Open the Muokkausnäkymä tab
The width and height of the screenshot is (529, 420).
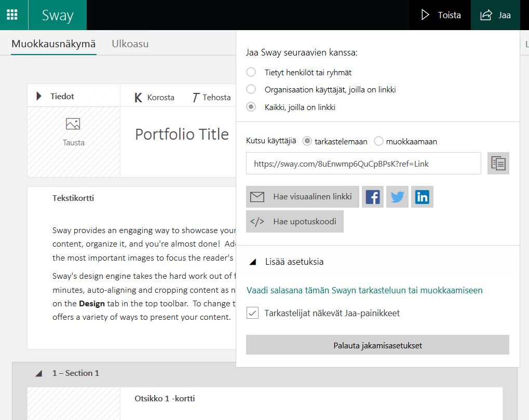[x=53, y=44]
